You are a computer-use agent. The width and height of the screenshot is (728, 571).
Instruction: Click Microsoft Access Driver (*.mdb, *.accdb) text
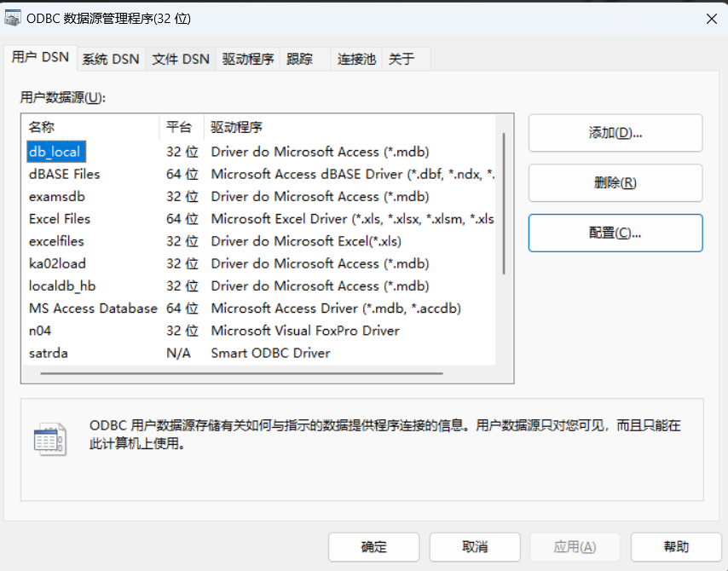pos(336,309)
